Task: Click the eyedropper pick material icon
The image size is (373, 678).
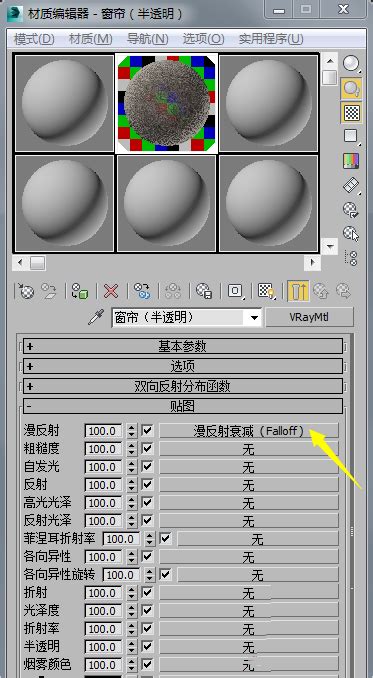Action: click(x=96, y=318)
